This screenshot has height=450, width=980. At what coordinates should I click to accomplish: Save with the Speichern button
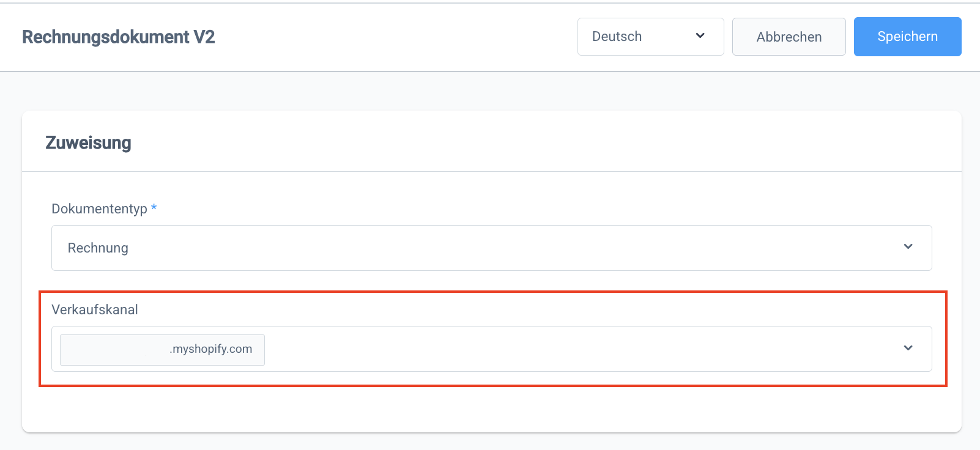907,37
